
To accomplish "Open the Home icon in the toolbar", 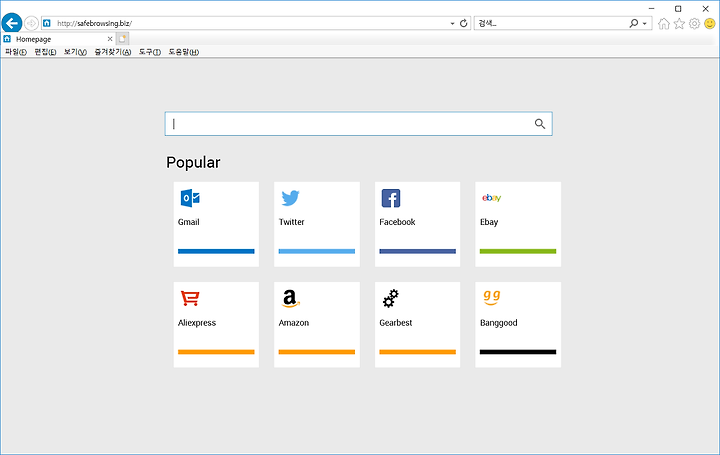I will (x=664, y=23).
